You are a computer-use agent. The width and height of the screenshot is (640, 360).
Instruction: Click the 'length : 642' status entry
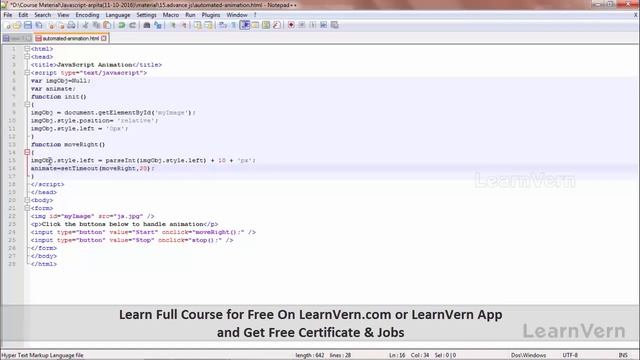pyautogui.click(x=310, y=355)
